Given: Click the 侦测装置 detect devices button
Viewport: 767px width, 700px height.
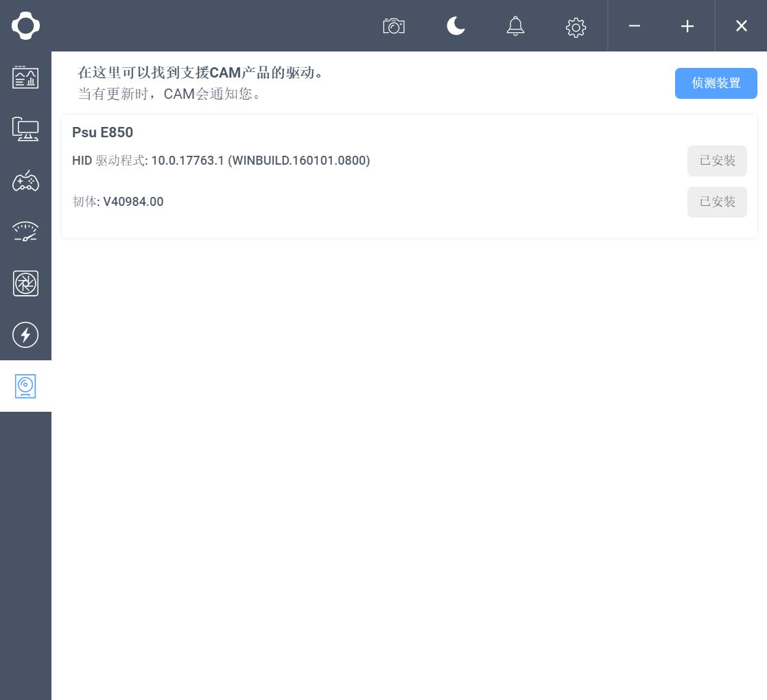Looking at the screenshot, I should click(x=716, y=83).
